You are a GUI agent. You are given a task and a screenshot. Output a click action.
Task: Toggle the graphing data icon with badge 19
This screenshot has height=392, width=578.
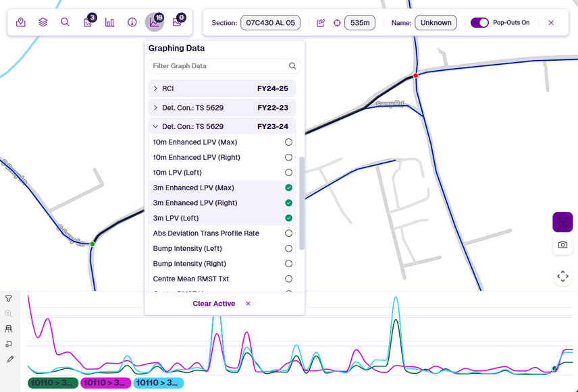[x=155, y=22]
